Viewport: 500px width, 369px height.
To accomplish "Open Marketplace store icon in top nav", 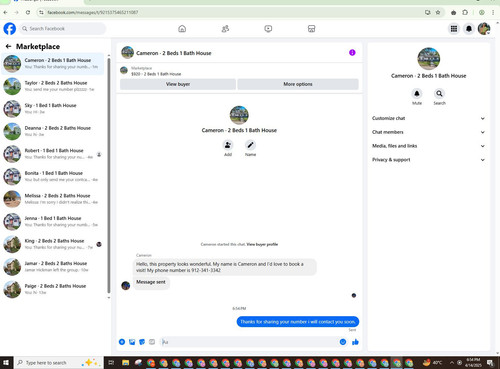I will [x=311, y=29].
